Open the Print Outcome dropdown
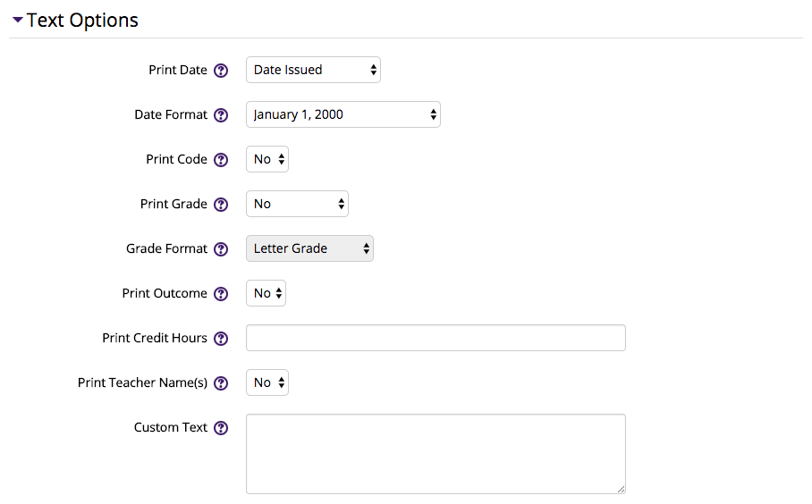The width and height of the screenshot is (812, 504). click(x=266, y=293)
